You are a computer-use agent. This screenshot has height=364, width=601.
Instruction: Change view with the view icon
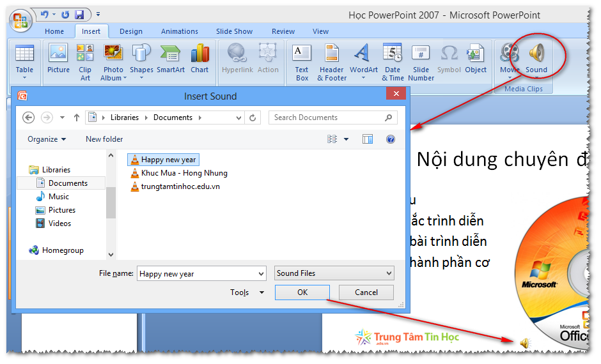[x=332, y=139]
